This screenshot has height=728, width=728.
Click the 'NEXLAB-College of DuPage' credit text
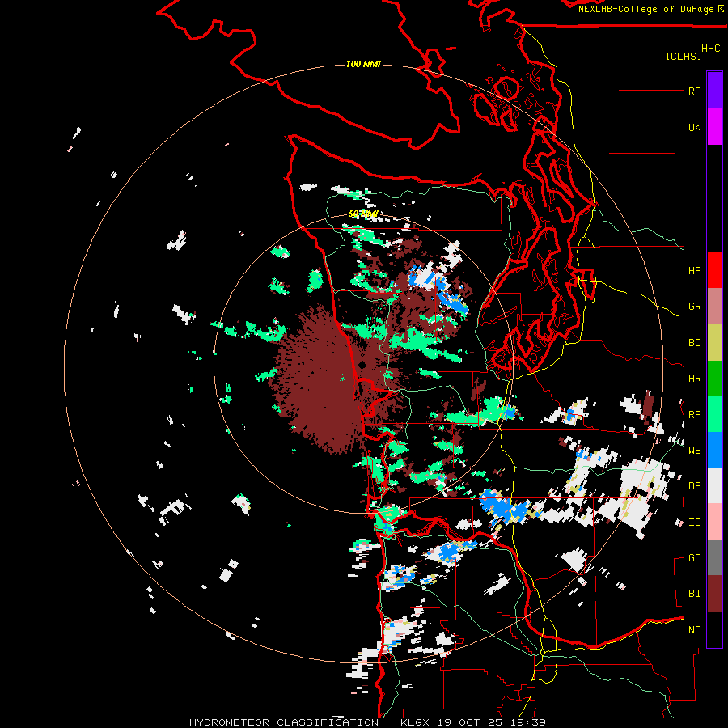click(x=645, y=9)
